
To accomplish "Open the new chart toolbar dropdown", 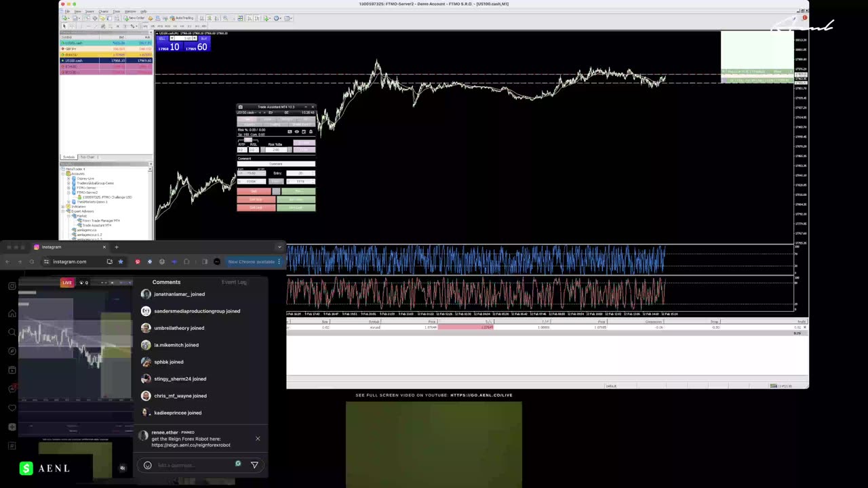I will click(65, 18).
